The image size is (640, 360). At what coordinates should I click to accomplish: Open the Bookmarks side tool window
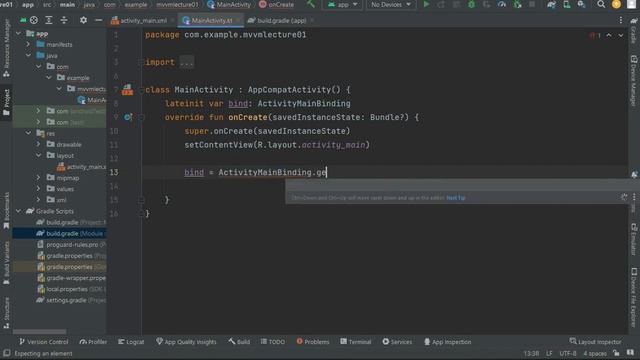coord(7,211)
